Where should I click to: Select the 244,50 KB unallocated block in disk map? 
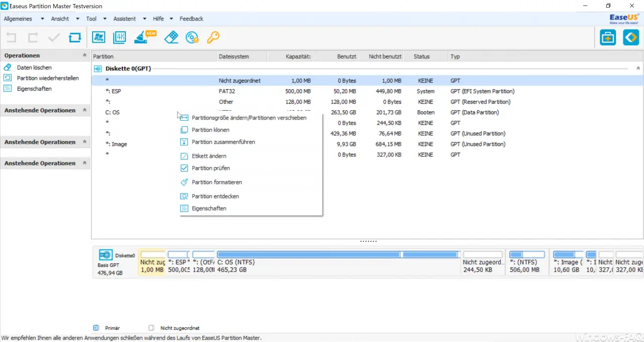(482, 262)
